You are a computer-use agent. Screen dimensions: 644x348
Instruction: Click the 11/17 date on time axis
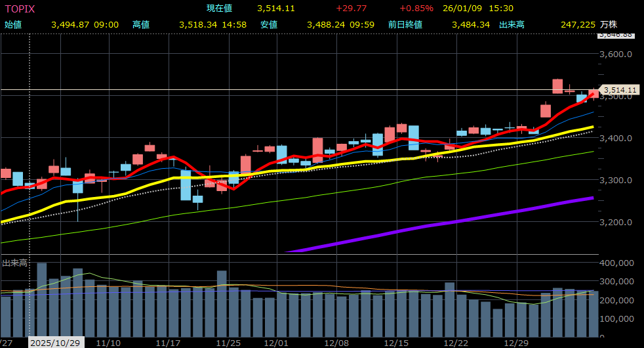click(x=169, y=343)
